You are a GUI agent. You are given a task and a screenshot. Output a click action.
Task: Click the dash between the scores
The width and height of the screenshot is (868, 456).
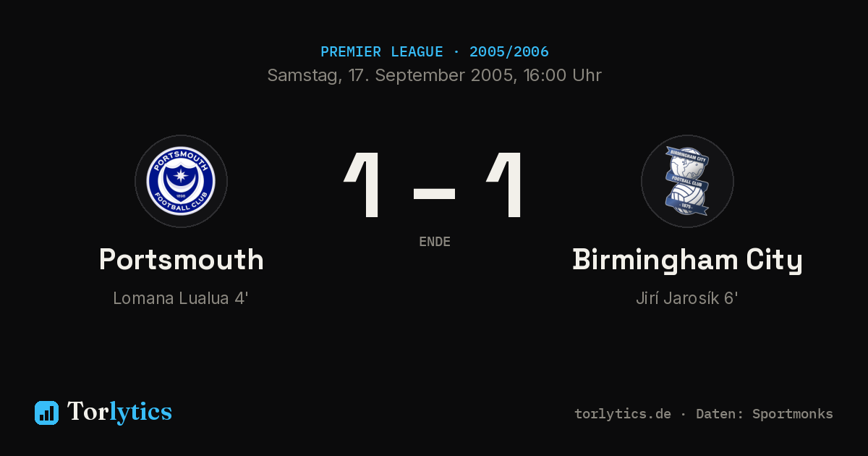pos(434,193)
